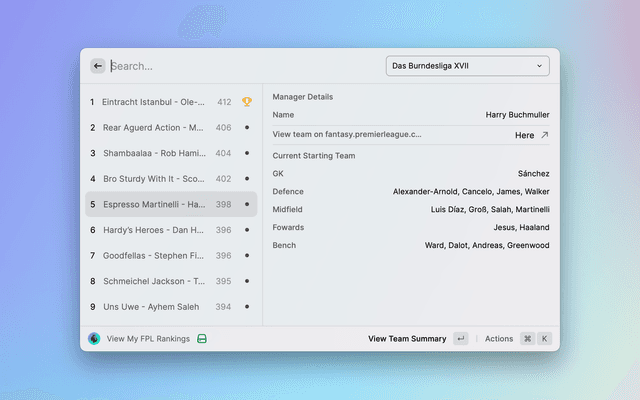Click the chevron in the league selector

tap(540, 66)
